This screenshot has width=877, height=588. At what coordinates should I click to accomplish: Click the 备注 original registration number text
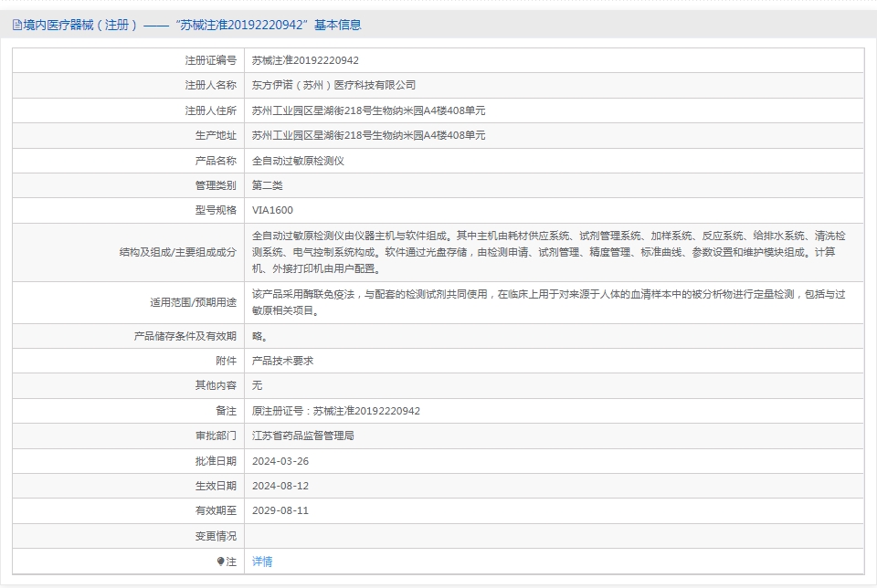[335, 411]
